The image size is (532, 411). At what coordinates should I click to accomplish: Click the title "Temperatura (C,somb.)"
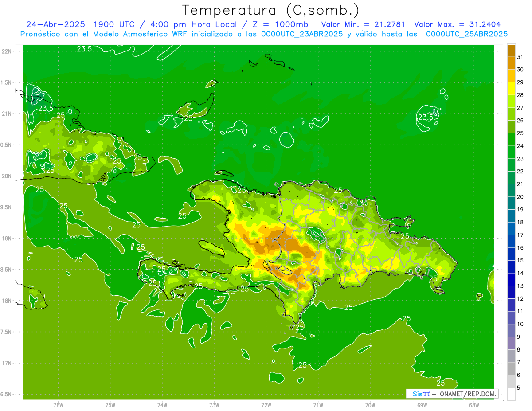pos(271,10)
